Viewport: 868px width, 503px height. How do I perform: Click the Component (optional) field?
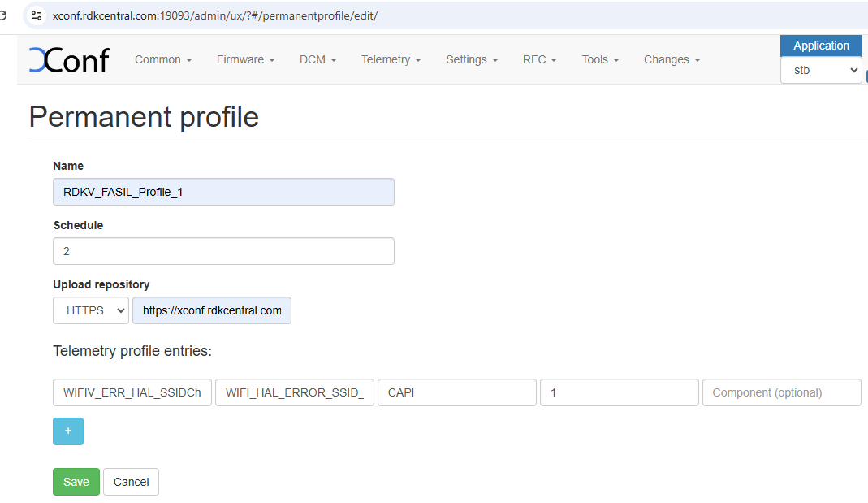(x=781, y=392)
